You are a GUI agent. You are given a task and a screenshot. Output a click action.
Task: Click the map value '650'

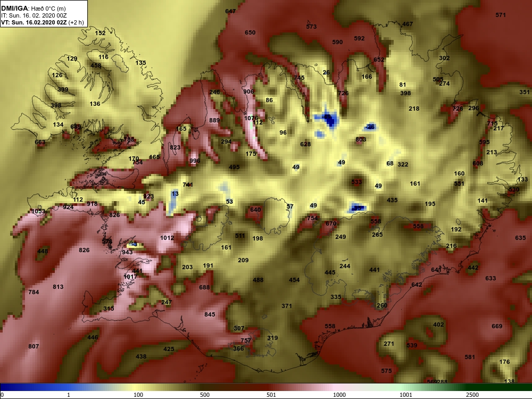pyautogui.click(x=250, y=32)
